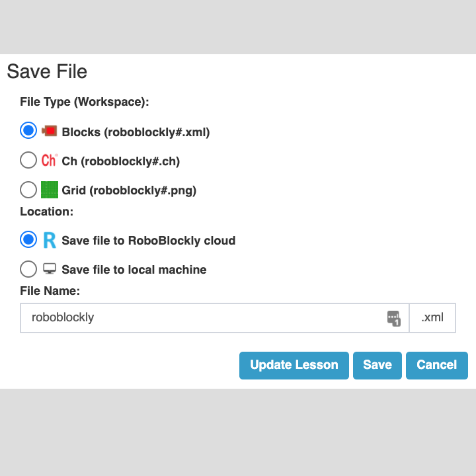Click the green Grid icon
This screenshot has height=476, width=476.
pyautogui.click(x=49, y=190)
